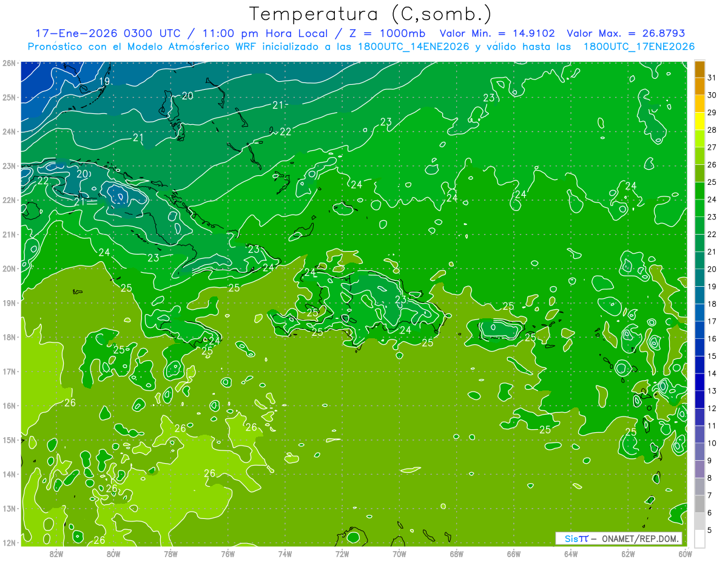Select the dark blue swatch between 13 and 14
The height and width of the screenshot is (562, 728).
700,382
